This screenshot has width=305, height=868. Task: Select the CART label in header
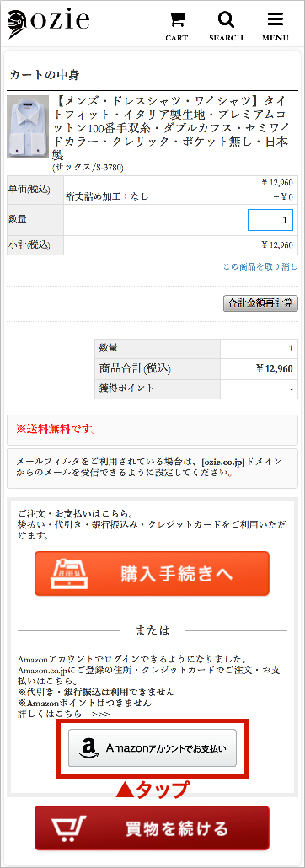click(177, 38)
